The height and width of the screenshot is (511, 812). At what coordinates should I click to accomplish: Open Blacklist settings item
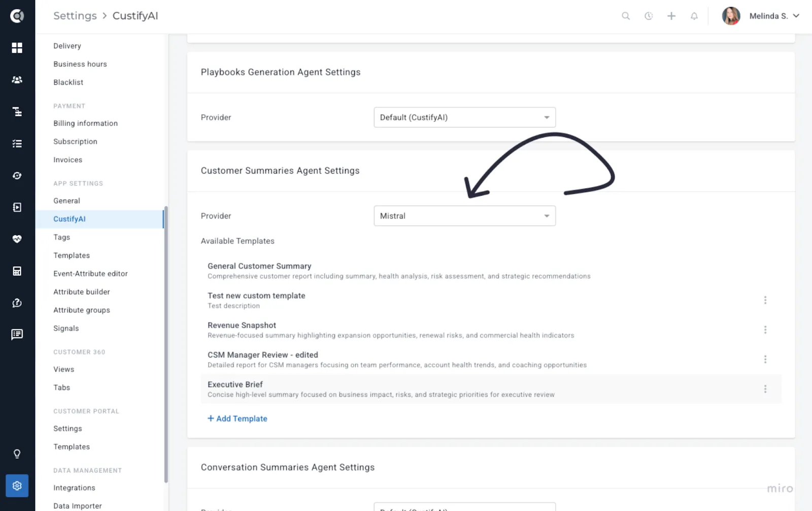point(68,82)
